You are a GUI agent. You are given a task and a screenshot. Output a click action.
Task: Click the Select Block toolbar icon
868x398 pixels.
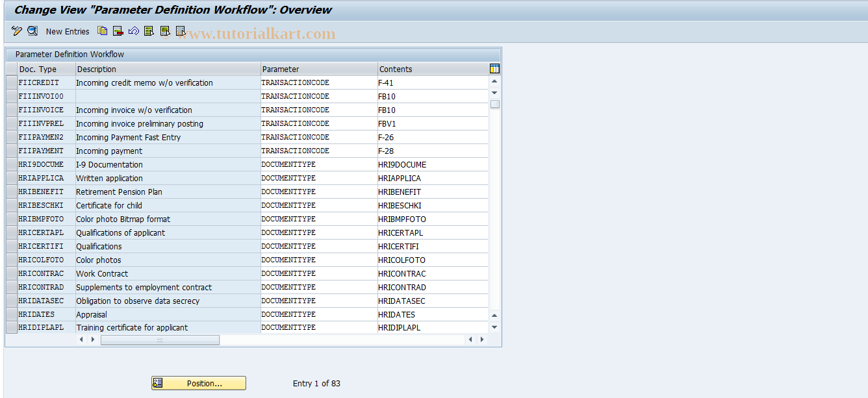click(x=164, y=31)
